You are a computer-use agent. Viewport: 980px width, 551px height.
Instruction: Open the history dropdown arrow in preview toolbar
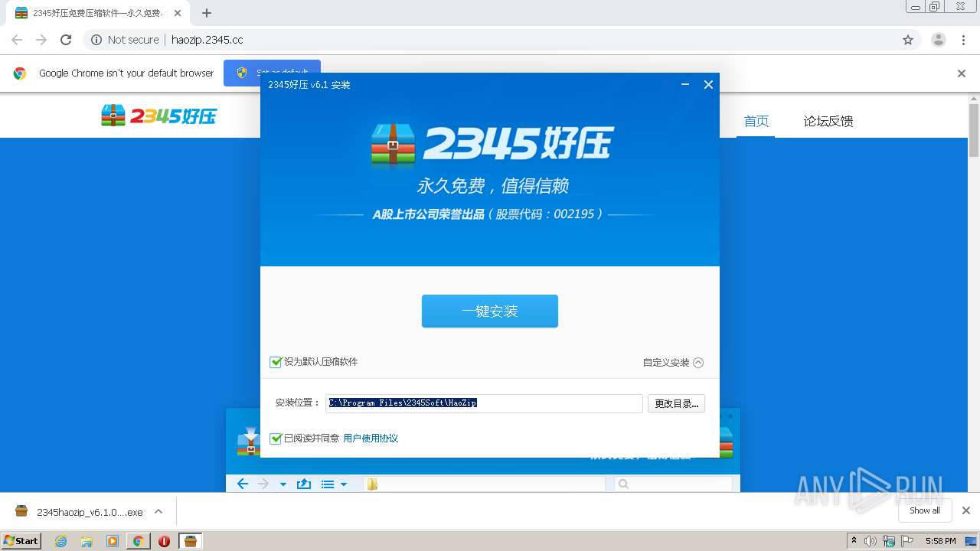point(283,484)
